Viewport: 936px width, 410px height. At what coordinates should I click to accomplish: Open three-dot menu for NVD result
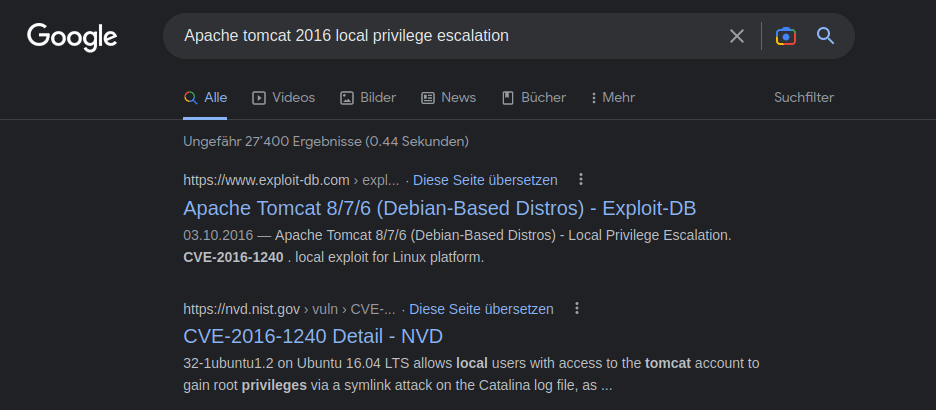tap(577, 309)
